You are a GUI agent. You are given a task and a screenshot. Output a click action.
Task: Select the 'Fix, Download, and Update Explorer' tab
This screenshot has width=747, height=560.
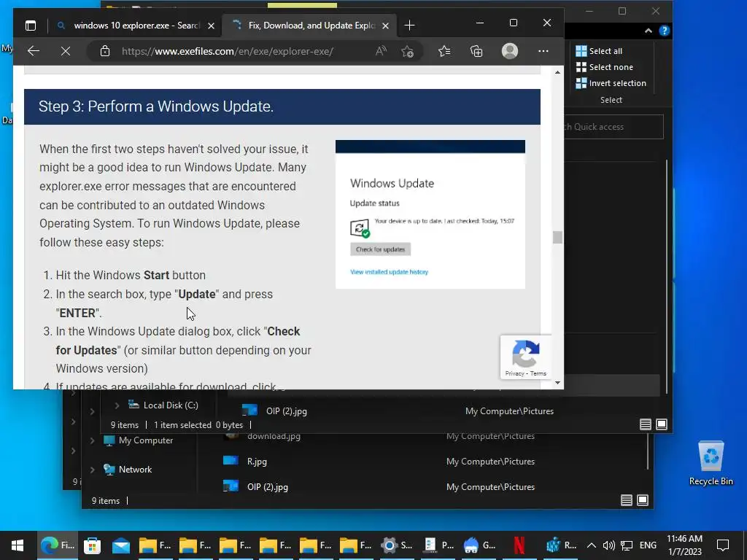pyautogui.click(x=311, y=26)
